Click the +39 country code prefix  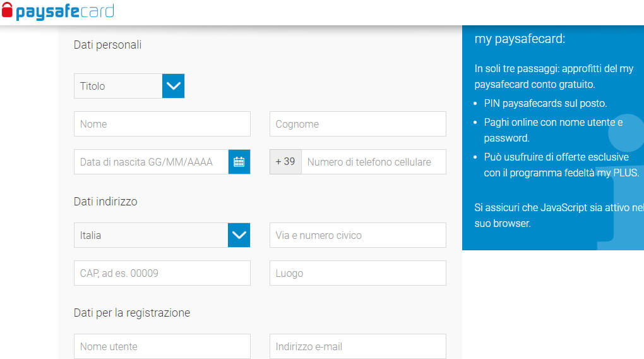tap(285, 162)
